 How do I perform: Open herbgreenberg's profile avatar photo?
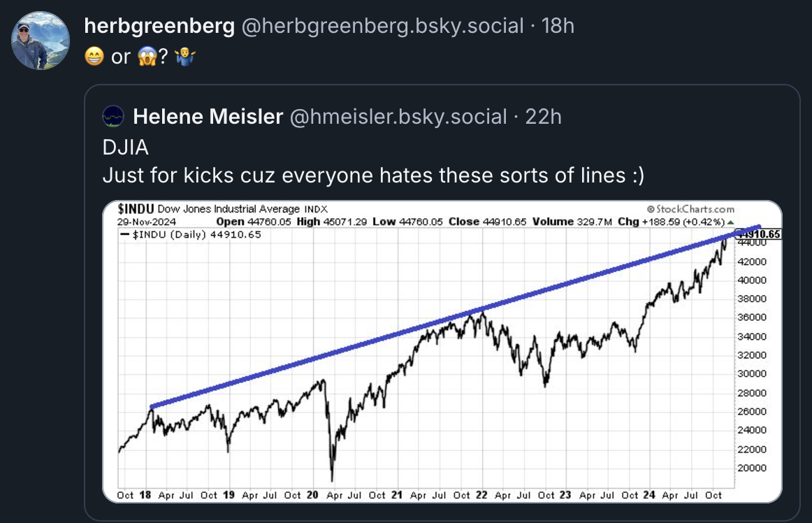41,41
